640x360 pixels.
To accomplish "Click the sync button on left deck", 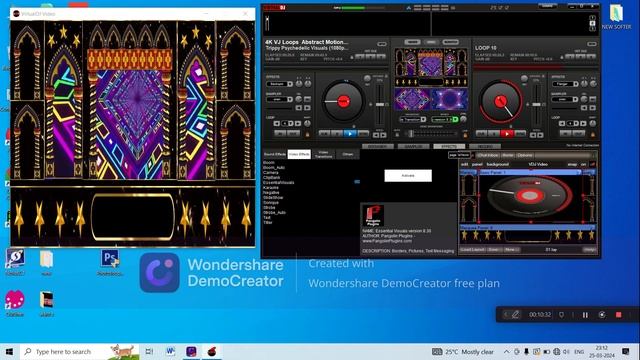I will [x=362, y=133].
